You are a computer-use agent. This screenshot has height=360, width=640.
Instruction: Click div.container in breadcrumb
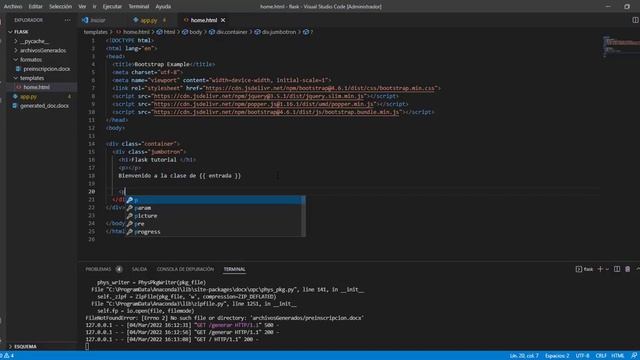pyautogui.click(x=231, y=32)
